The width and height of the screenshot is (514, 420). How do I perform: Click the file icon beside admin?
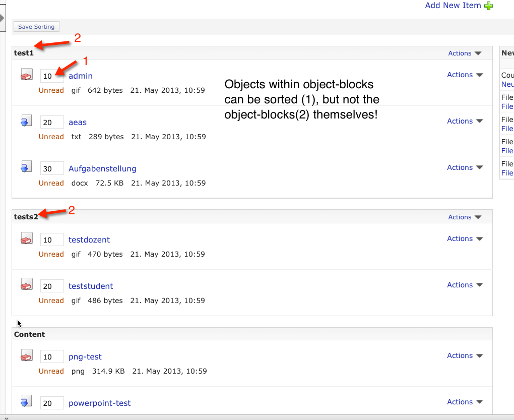click(x=26, y=75)
